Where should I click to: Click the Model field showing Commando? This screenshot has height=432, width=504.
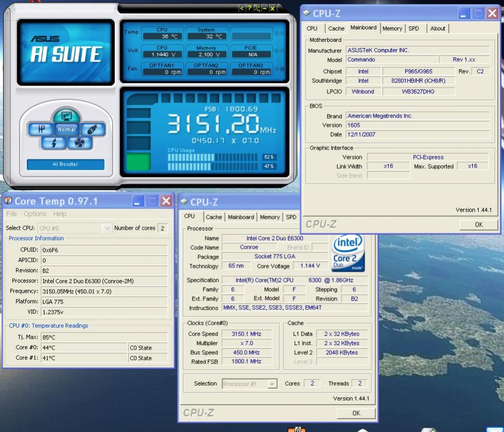coord(392,60)
